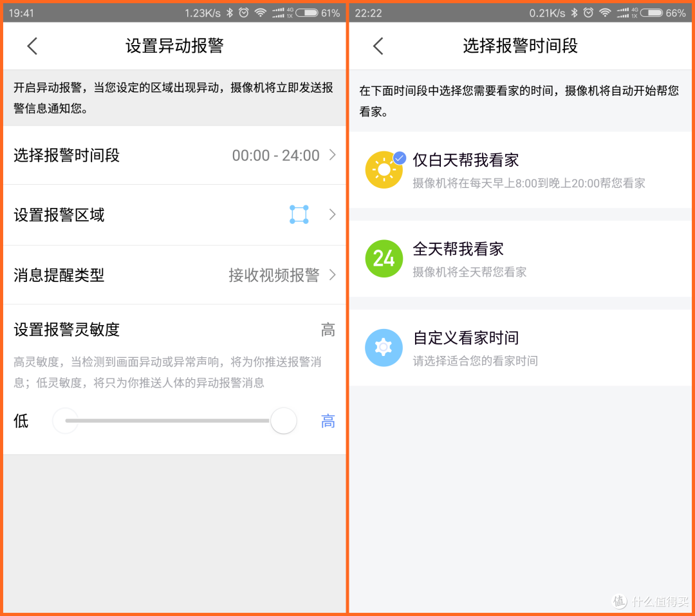
Task: Tap the left status bar Bluetooth icon
Action: pos(230,12)
